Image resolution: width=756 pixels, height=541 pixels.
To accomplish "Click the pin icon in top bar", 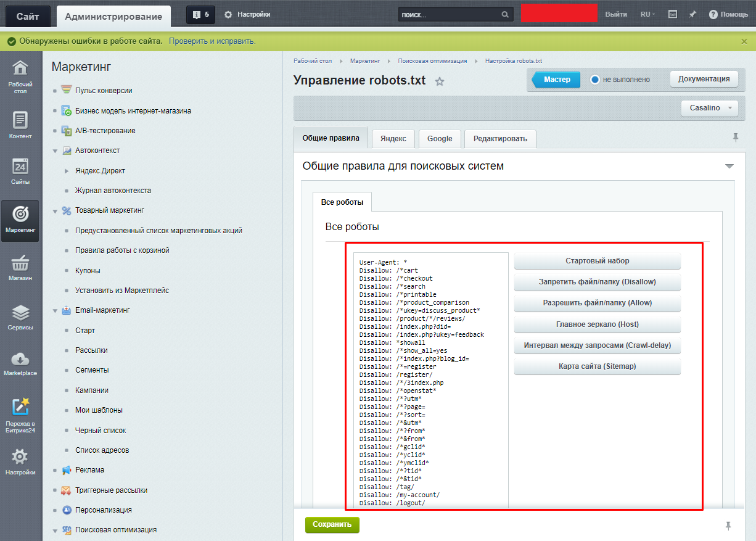I will coord(693,14).
